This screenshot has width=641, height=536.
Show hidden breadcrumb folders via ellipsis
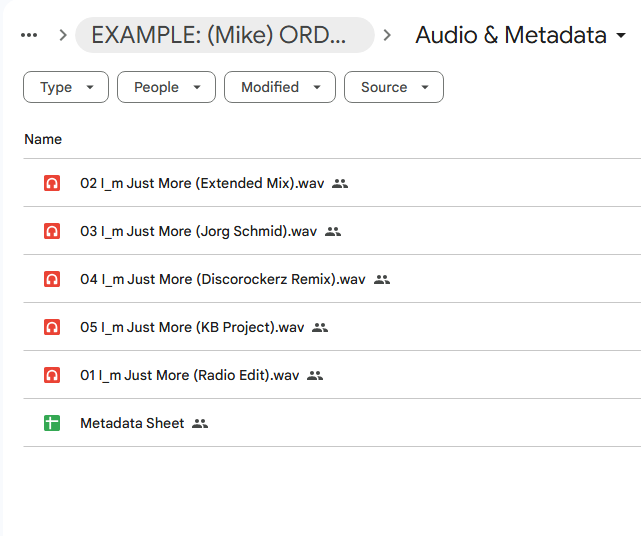29,35
